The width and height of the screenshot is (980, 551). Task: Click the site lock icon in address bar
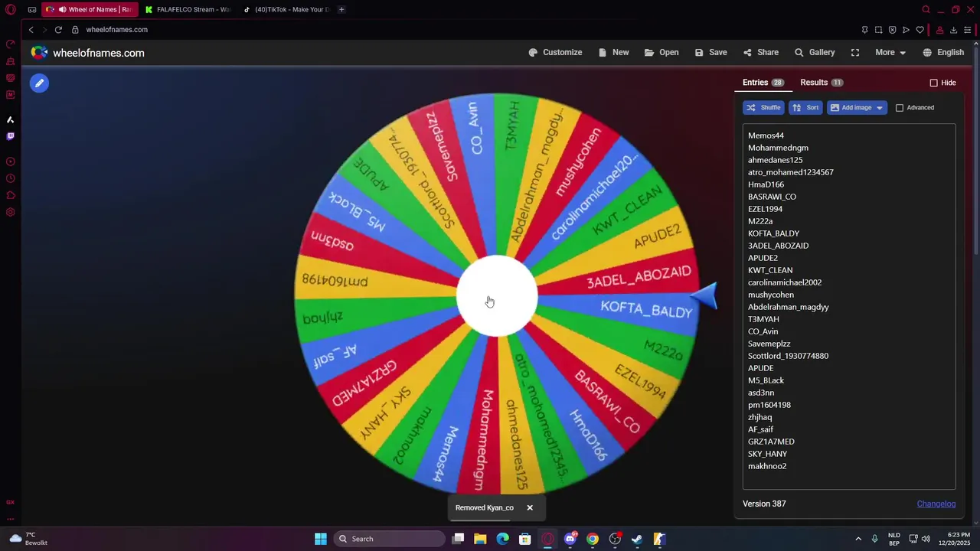[x=75, y=30]
